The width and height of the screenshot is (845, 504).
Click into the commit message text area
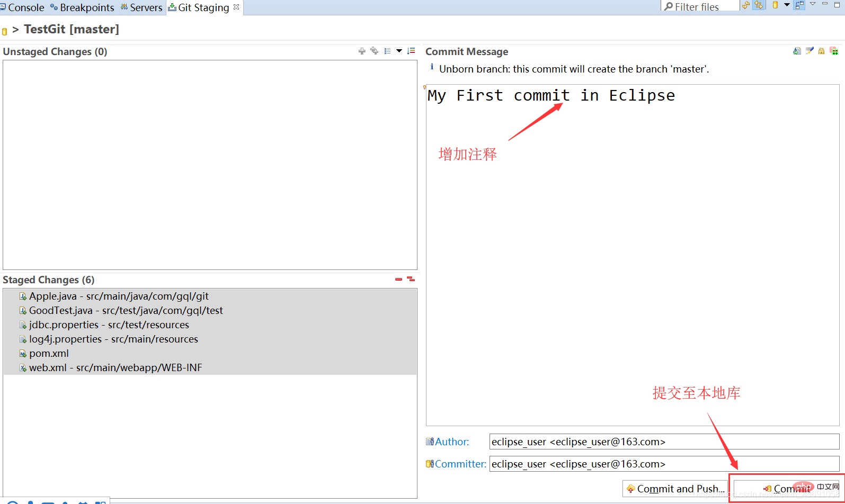pos(633,255)
